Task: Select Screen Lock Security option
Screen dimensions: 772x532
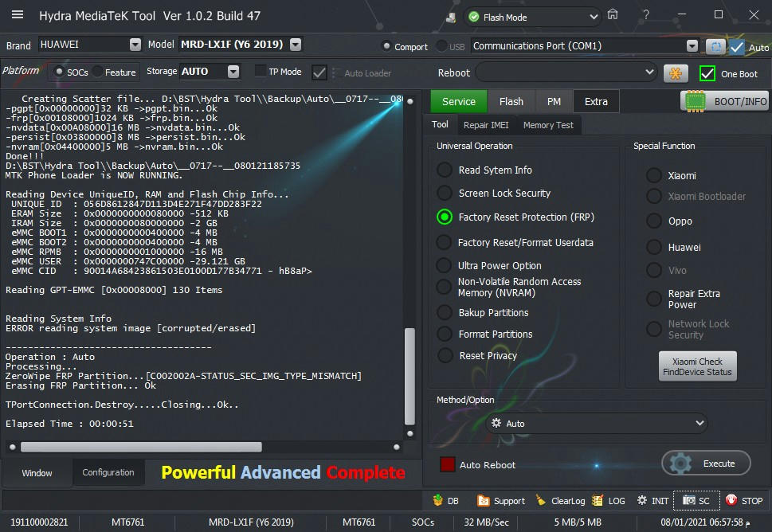Action: pos(444,193)
